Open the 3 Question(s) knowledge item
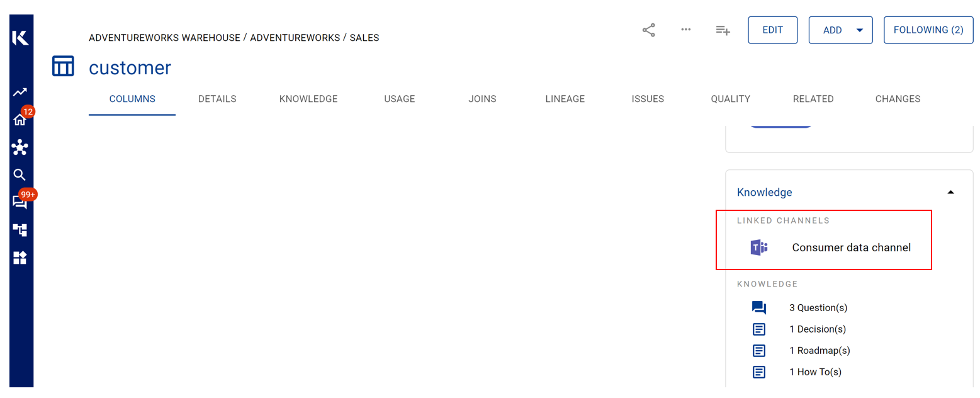The image size is (980, 398). pyautogui.click(x=818, y=308)
